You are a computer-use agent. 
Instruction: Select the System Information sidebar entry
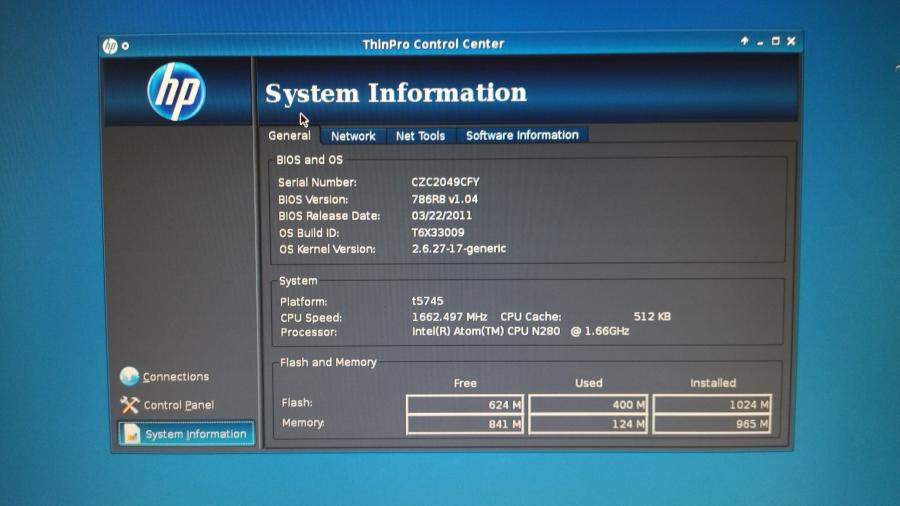186,434
